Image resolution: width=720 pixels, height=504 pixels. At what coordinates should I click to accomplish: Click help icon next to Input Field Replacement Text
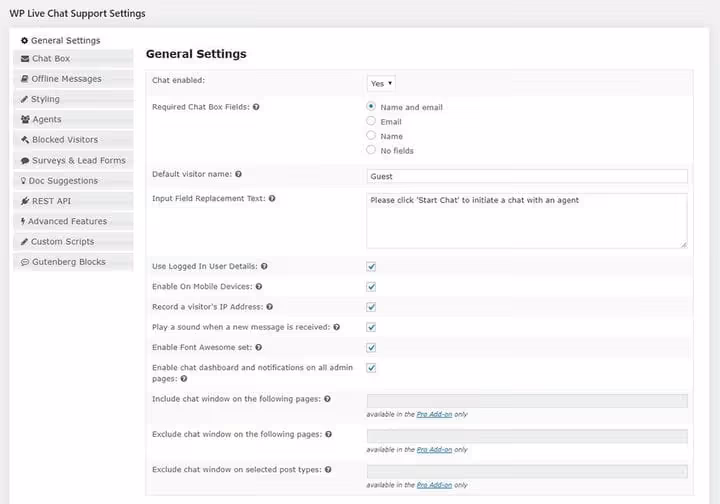[272, 198]
